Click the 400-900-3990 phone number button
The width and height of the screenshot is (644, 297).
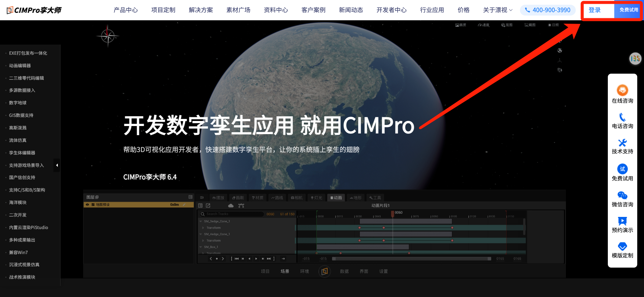click(x=548, y=10)
